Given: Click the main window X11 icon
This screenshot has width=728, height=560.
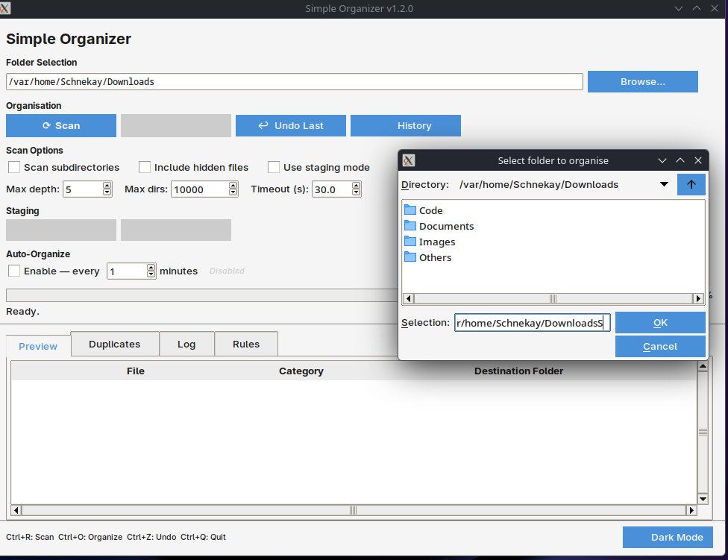Looking at the screenshot, I should (4, 8).
